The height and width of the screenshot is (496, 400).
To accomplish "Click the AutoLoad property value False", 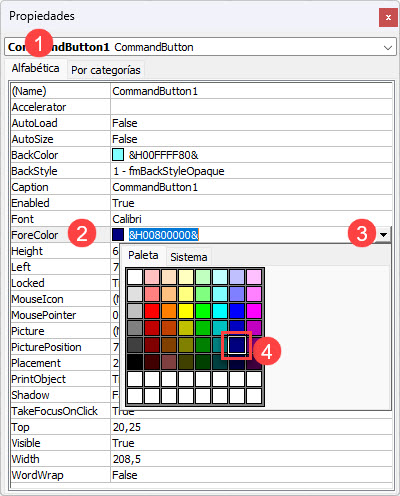I will click(x=125, y=123).
